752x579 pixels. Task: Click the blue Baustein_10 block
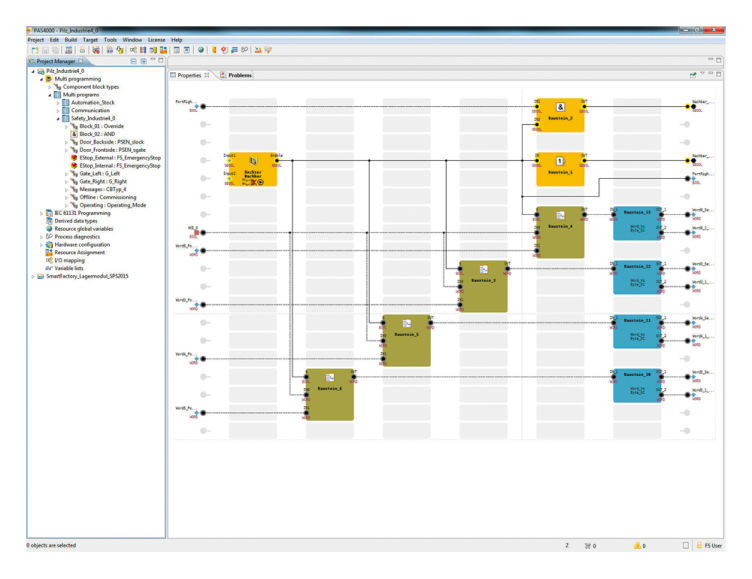point(637,384)
